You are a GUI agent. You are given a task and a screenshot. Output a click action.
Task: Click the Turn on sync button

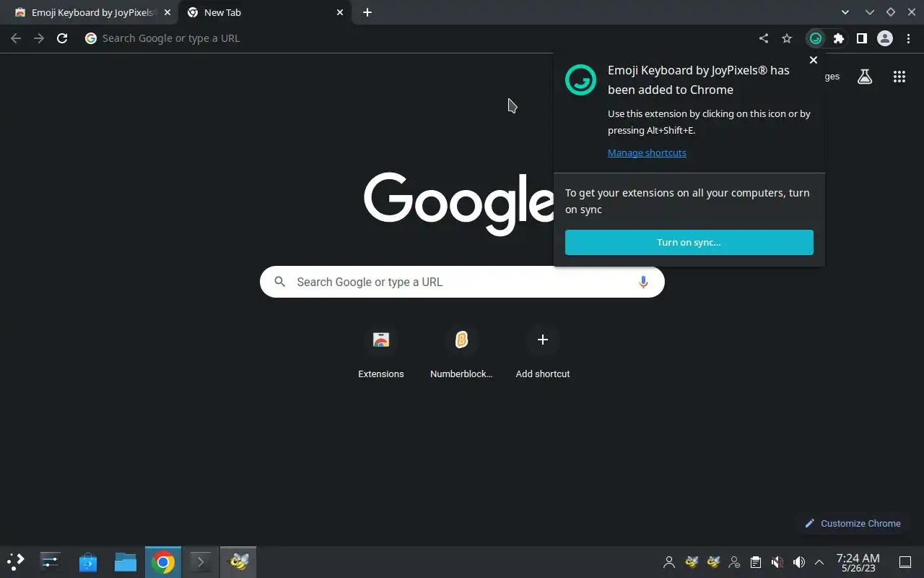tap(689, 242)
